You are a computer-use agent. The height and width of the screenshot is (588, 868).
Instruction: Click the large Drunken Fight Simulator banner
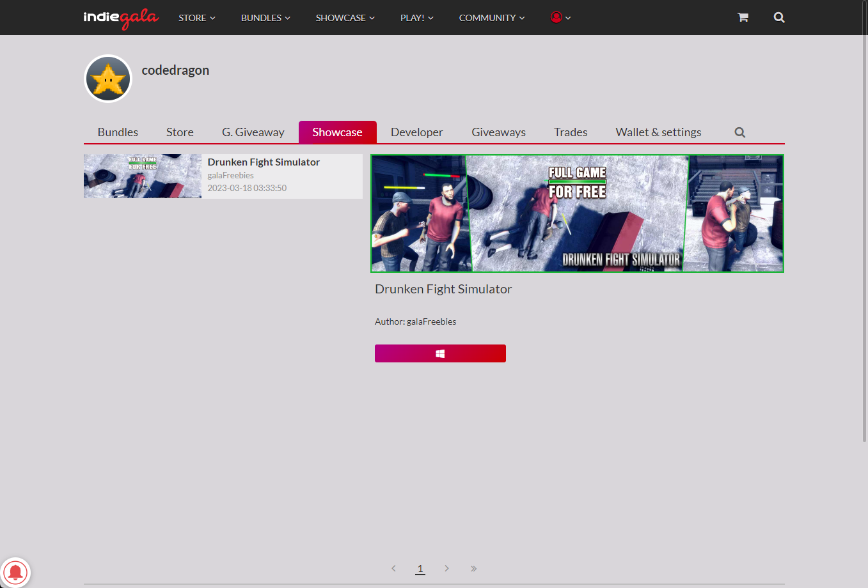click(578, 213)
